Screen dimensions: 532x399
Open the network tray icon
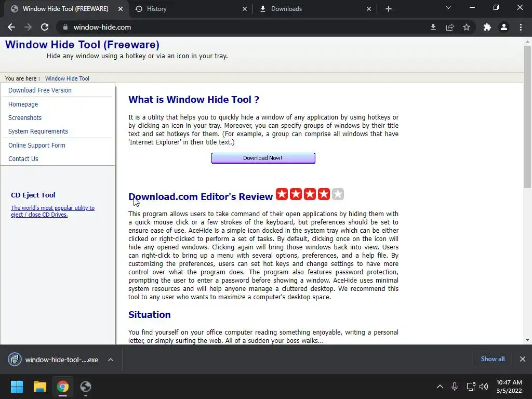[x=471, y=387]
